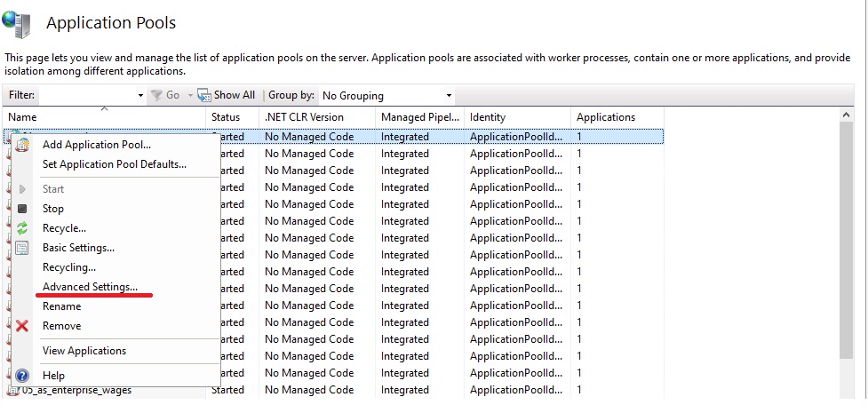Select Rename from the context menu
This screenshot has height=405, width=868.
(61, 306)
